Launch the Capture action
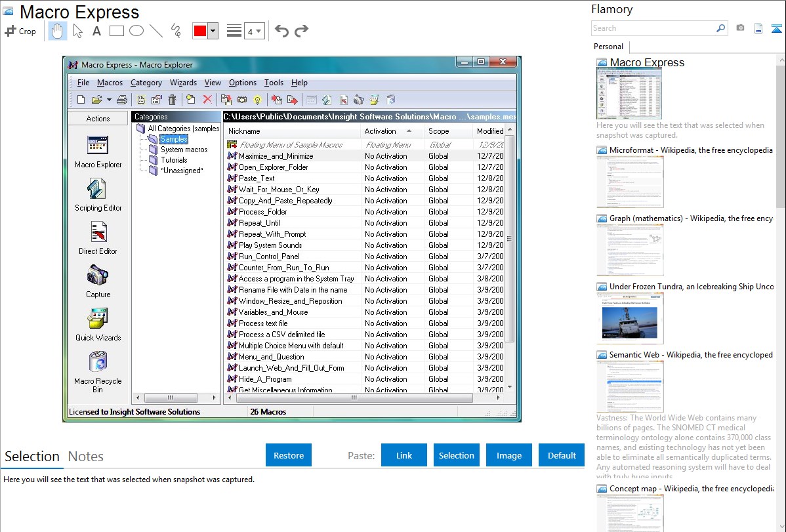The height and width of the screenshot is (532, 786). click(98, 282)
